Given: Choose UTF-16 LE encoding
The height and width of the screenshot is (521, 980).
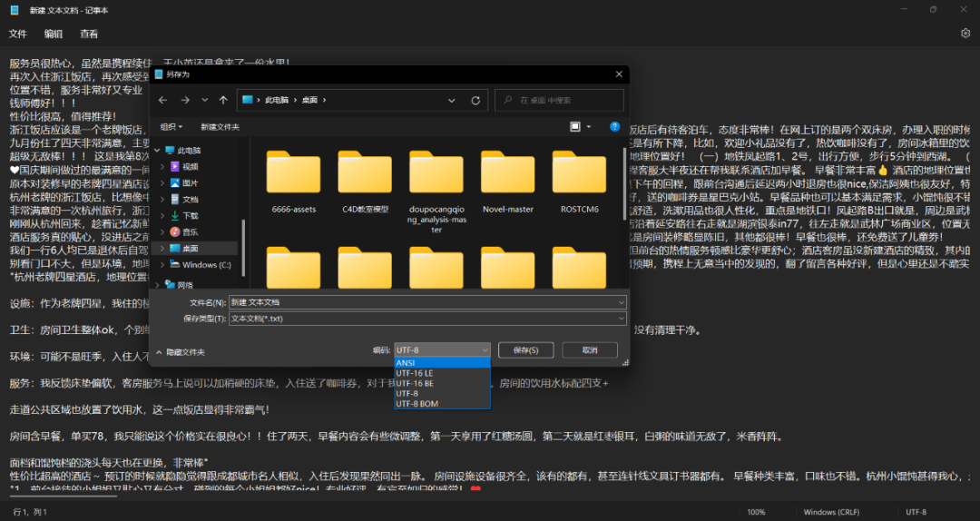Looking at the screenshot, I should (x=442, y=373).
